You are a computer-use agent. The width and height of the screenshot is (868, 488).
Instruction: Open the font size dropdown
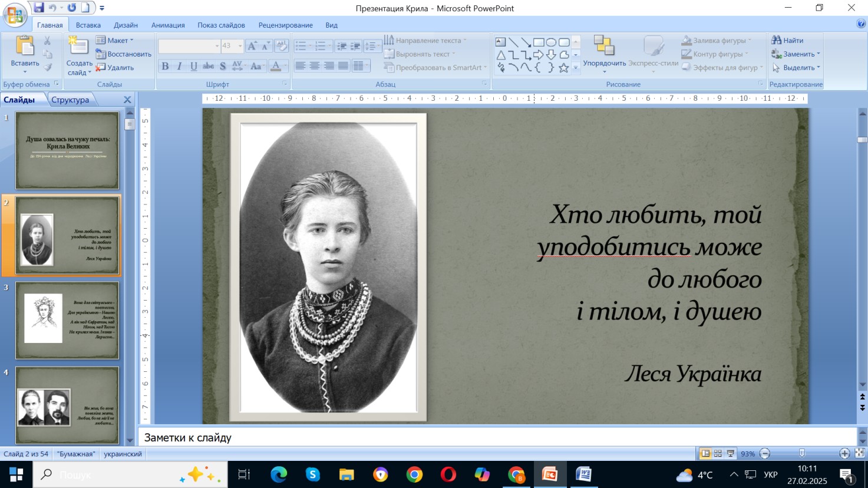tap(240, 46)
